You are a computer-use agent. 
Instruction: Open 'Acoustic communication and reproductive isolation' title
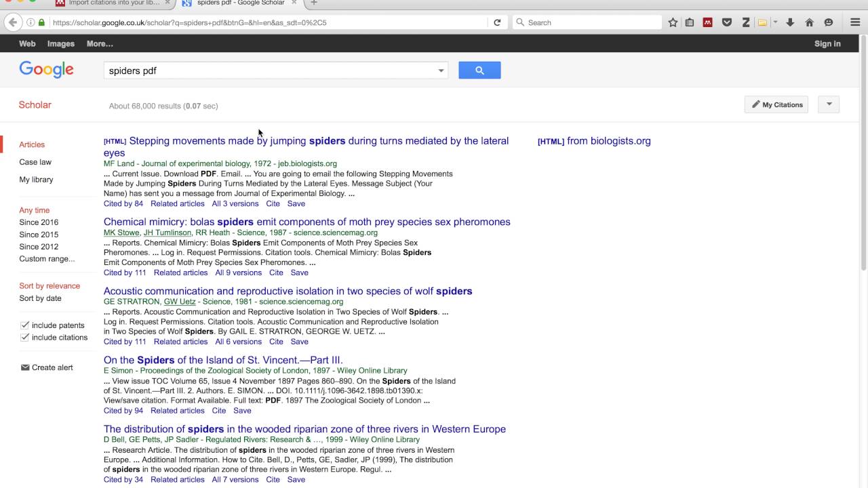click(288, 291)
